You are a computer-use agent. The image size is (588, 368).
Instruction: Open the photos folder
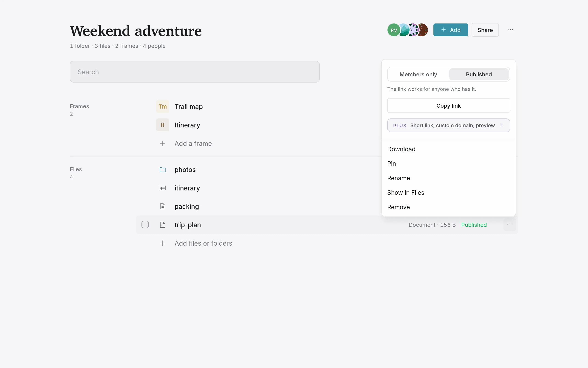pyautogui.click(x=185, y=170)
